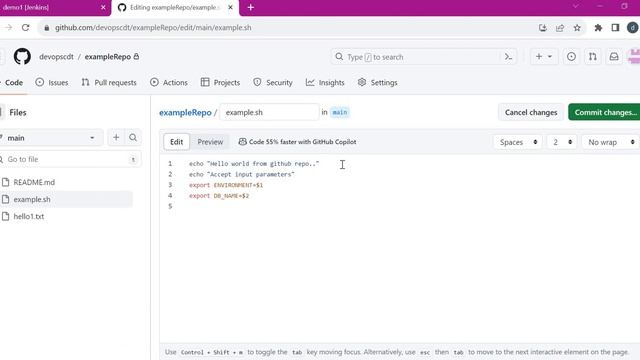Click line 3 export ENVIRONMENT
The height and width of the screenshot is (360, 640).
[x=226, y=185]
